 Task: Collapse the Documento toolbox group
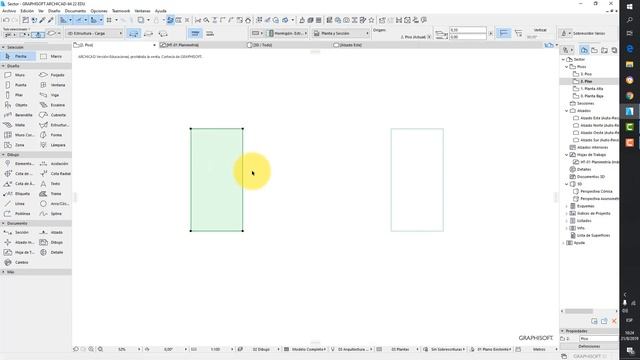3,223
